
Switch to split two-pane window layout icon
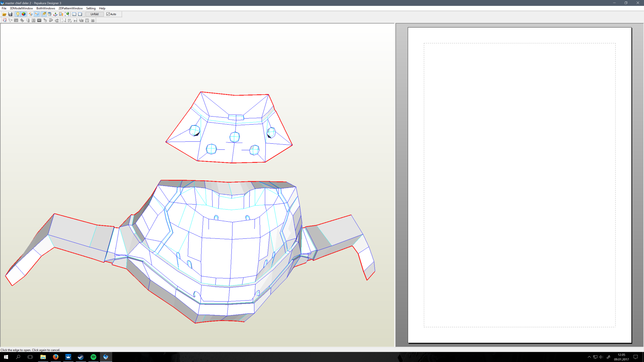[74, 14]
